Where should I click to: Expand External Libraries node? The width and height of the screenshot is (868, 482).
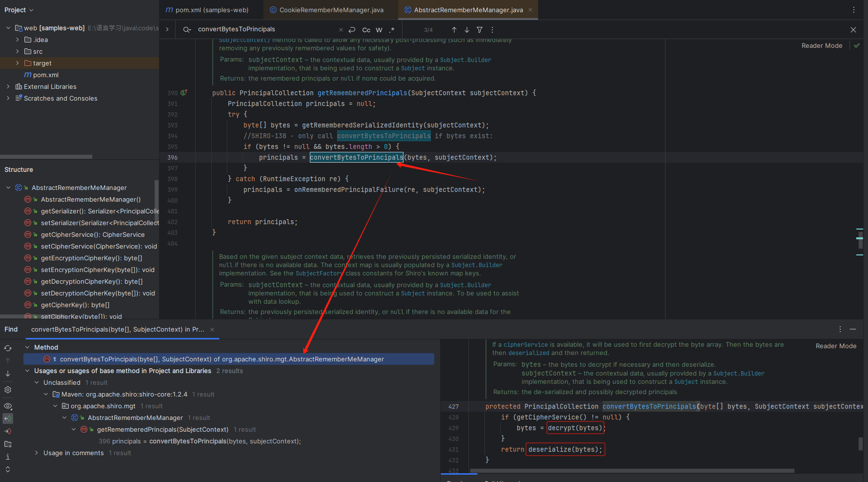coord(8,86)
